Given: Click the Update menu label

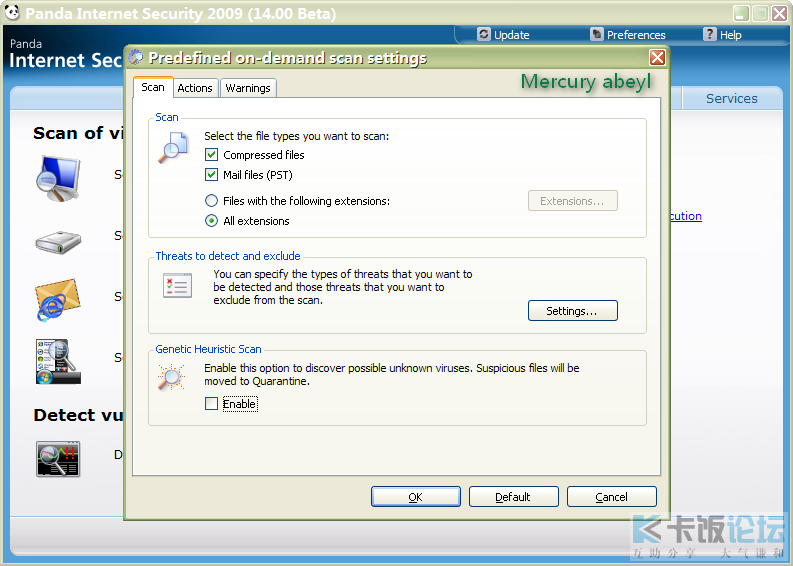Looking at the screenshot, I should [511, 35].
